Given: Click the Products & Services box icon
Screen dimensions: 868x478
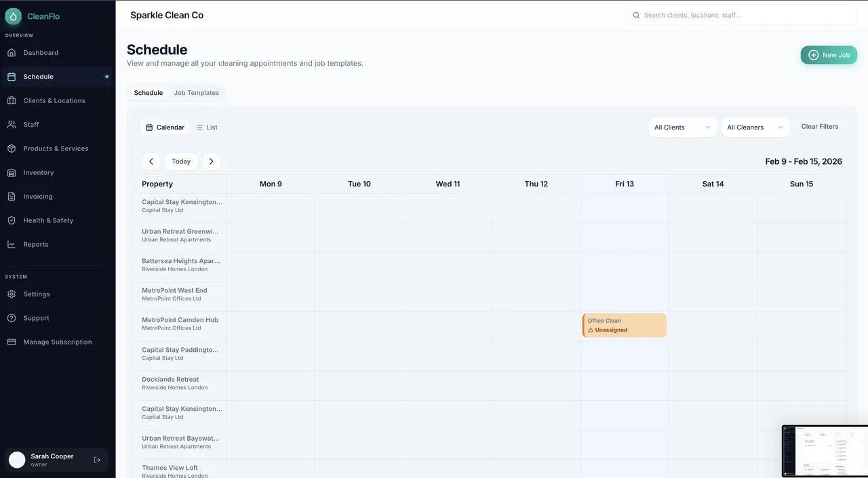Looking at the screenshot, I should click(x=12, y=148).
